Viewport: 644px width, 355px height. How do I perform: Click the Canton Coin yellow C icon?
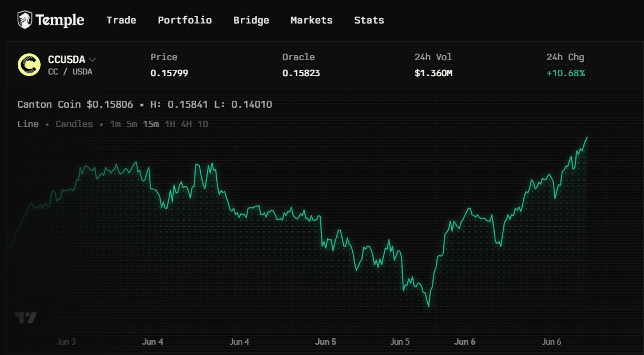[29, 65]
